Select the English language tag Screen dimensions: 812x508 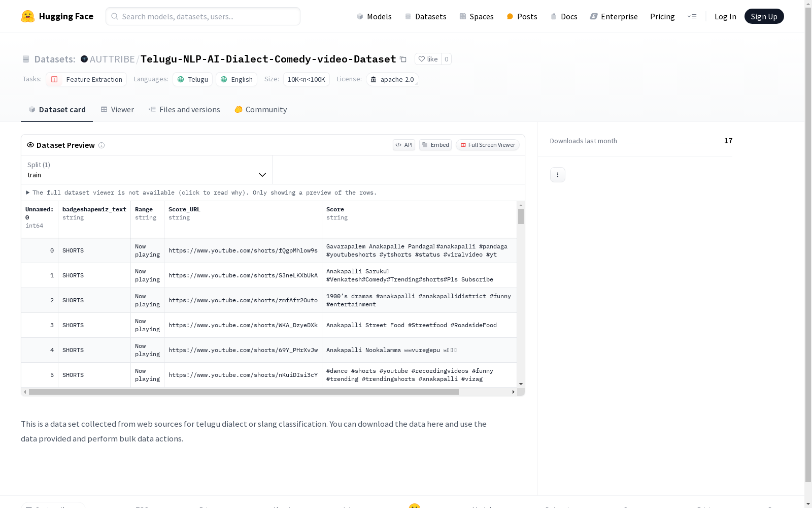pyautogui.click(x=236, y=79)
